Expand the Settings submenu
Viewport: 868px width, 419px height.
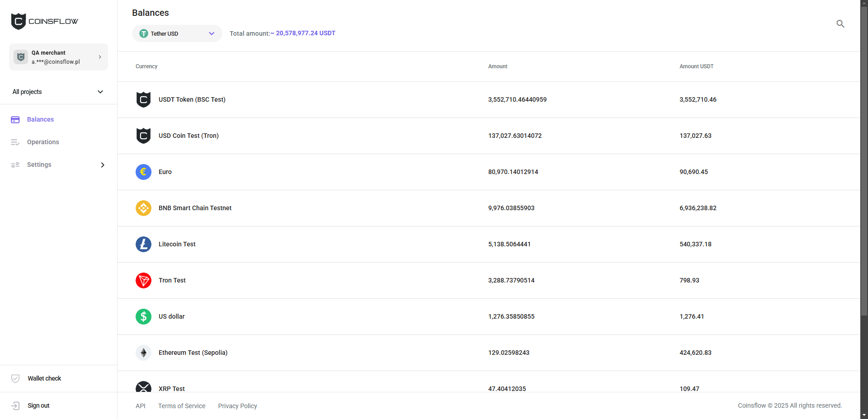58,165
